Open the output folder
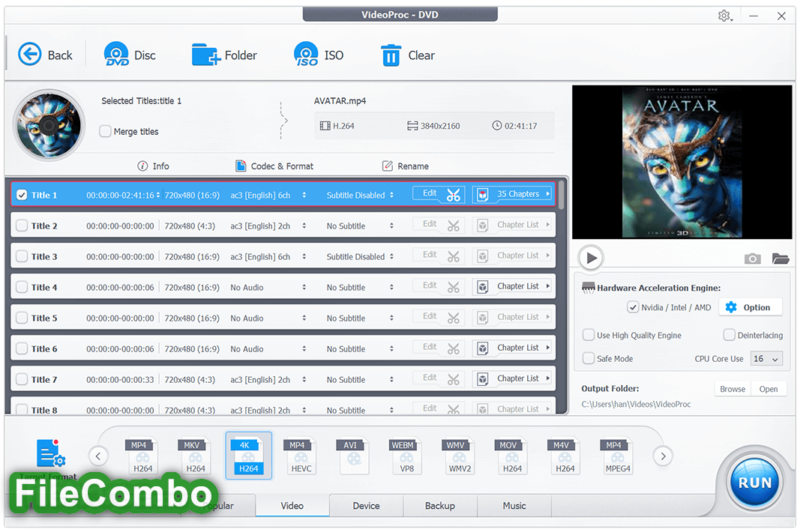The image size is (800, 532). [x=769, y=389]
